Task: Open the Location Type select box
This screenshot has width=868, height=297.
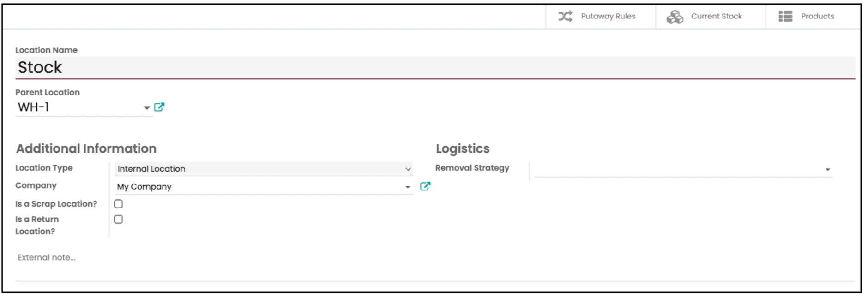Action: point(263,169)
